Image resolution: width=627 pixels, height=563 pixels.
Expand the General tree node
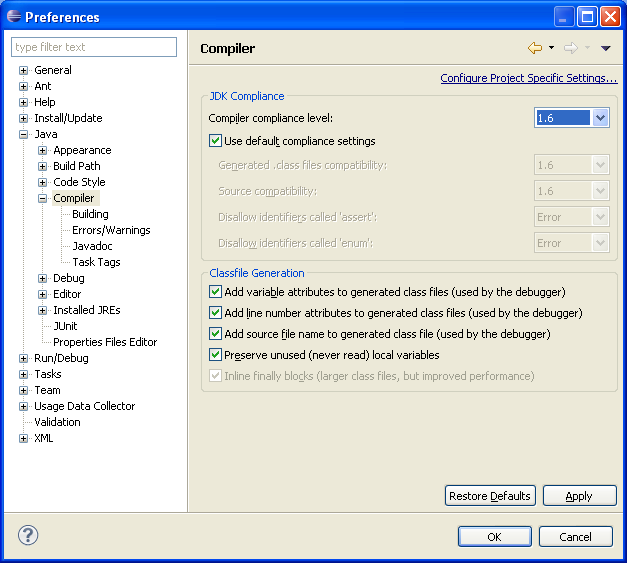coord(23,70)
